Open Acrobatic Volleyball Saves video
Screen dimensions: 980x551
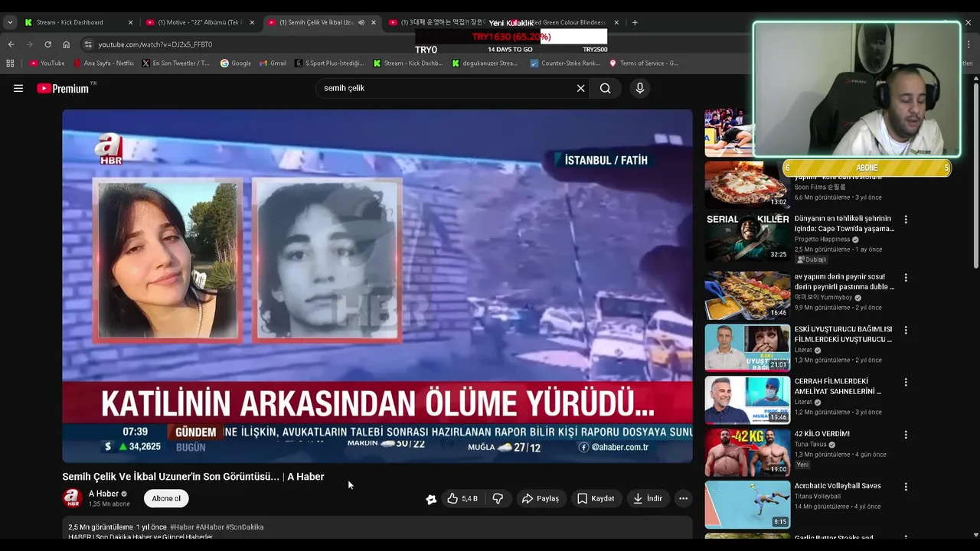(838, 486)
